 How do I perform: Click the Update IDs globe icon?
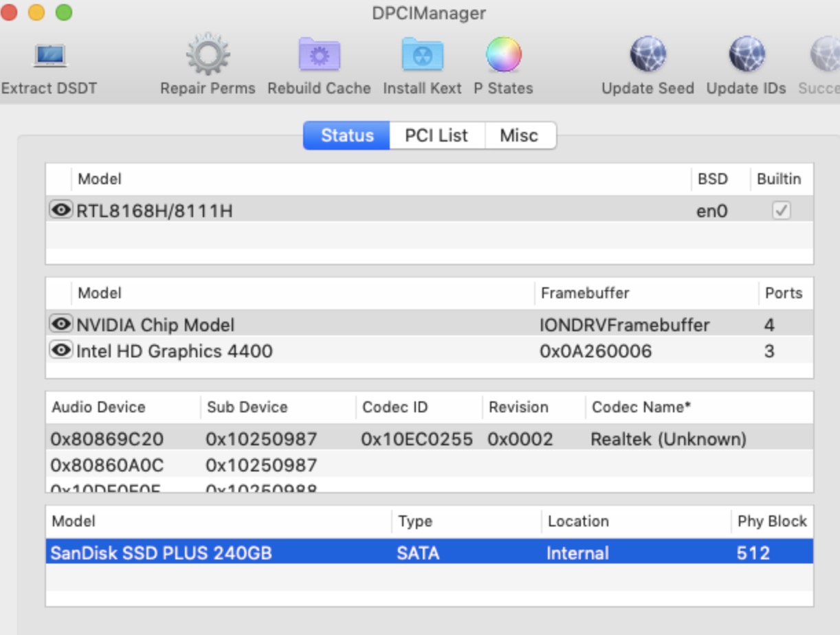coord(746,56)
